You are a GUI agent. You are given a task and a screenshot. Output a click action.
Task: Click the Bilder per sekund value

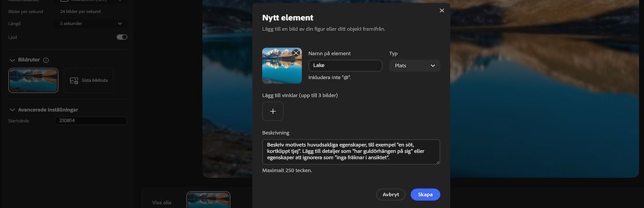click(80, 11)
